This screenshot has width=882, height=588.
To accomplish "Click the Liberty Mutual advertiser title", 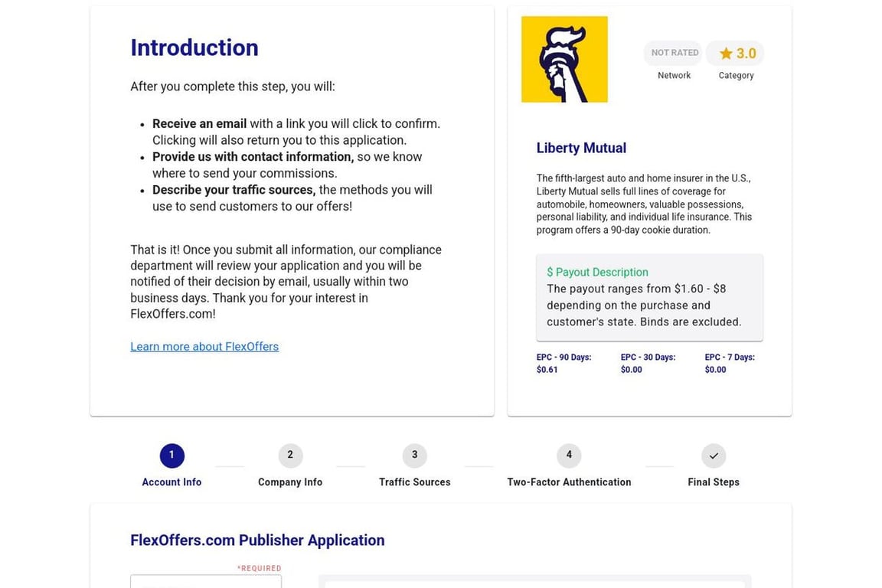I will 581,149.
